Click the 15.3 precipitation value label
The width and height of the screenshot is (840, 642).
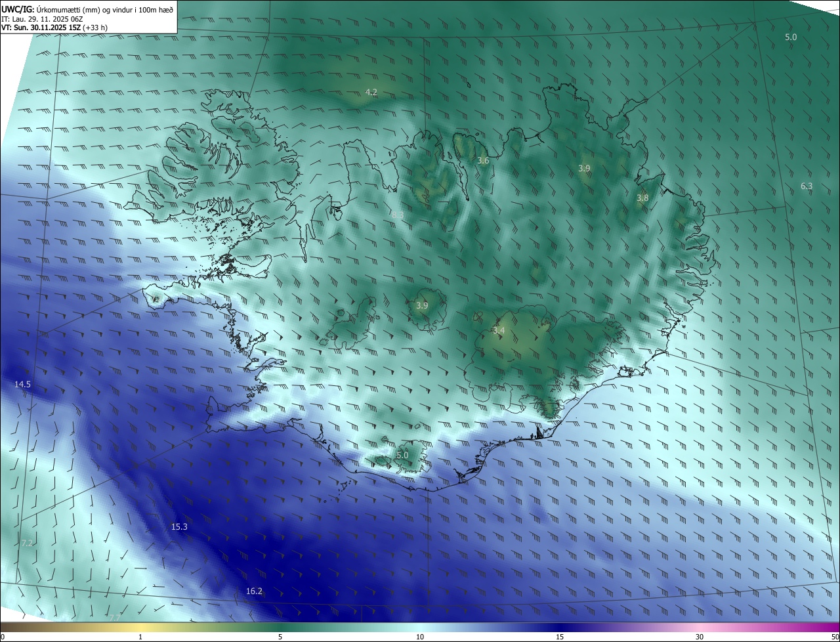point(179,526)
